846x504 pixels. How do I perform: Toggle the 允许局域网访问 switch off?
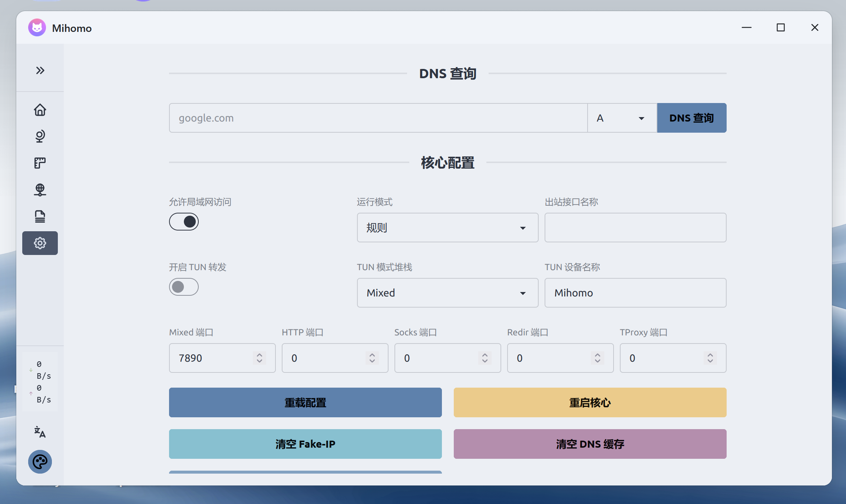coord(184,222)
